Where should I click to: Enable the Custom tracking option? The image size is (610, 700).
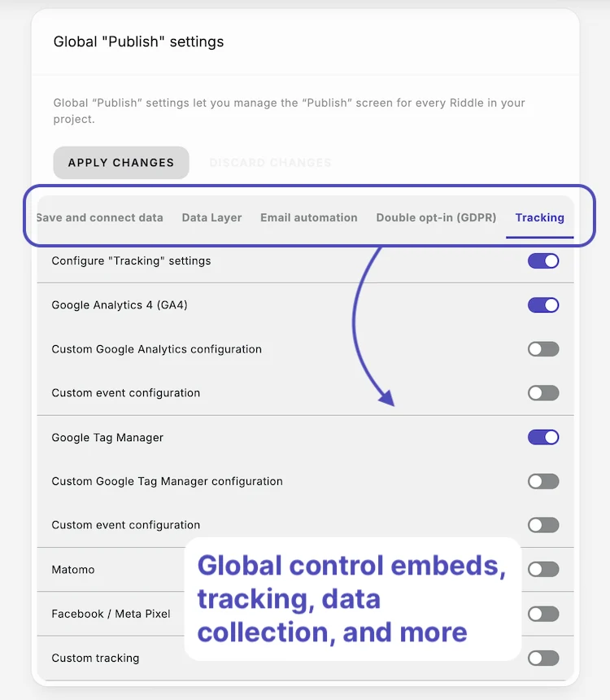click(x=542, y=658)
